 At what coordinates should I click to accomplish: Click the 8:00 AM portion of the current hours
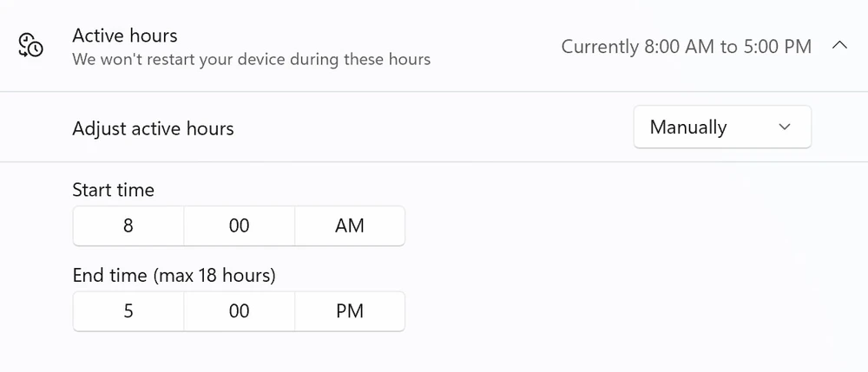(676, 47)
